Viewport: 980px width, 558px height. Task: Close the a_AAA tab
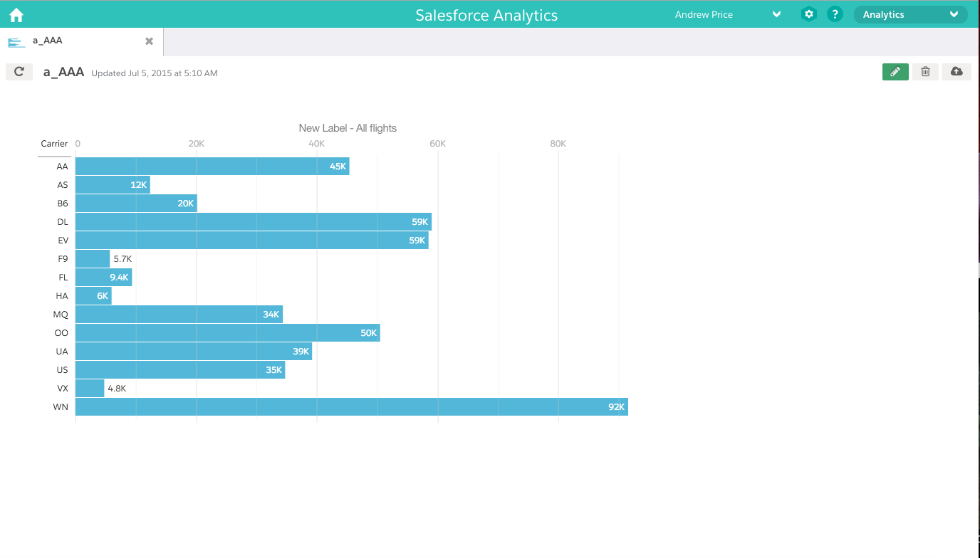click(149, 41)
